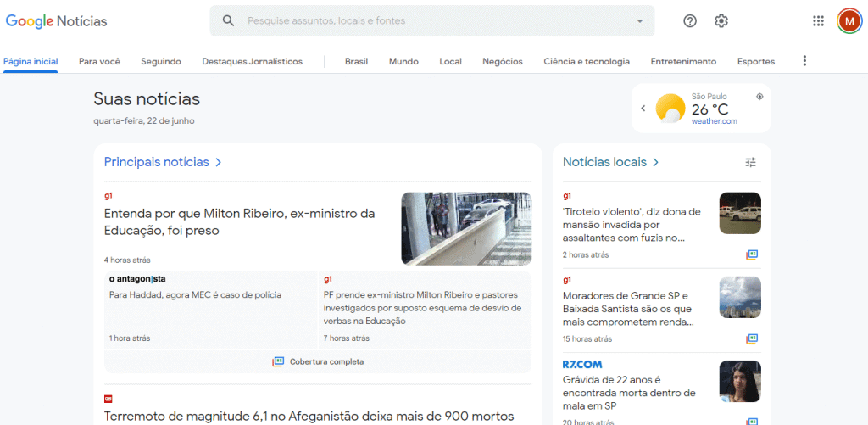Open article about Milton Ribeiro preso
The height and width of the screenshot is (425, 868).
(x=240, y=221)
